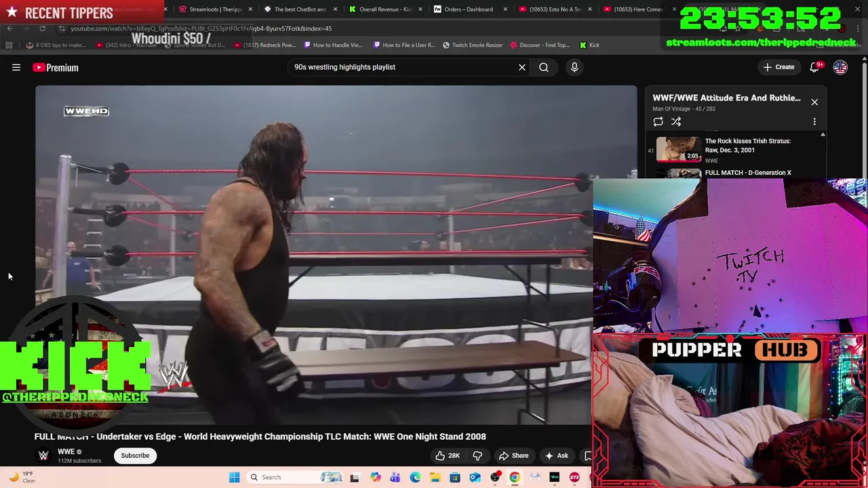Go to the YouTube Premium home logo
This screenshot has height=488, width=868.
[56, 67]
